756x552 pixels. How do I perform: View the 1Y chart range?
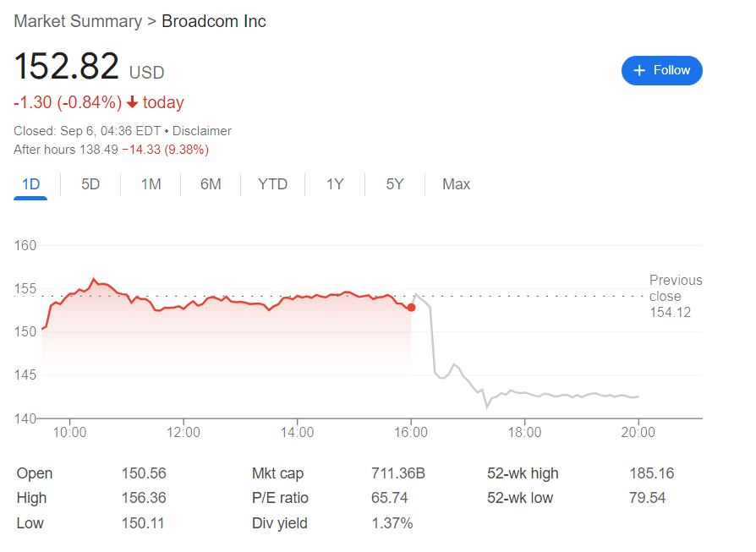(335, 184)
